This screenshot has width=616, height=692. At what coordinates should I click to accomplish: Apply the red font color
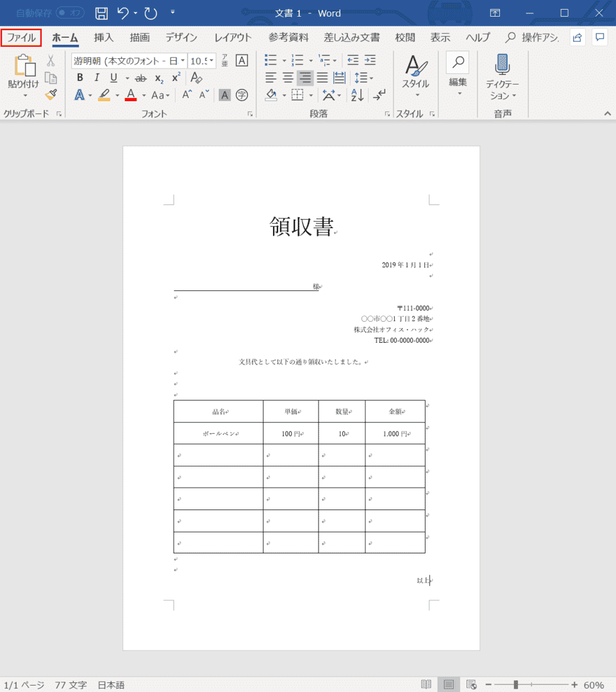click(131, 95)
